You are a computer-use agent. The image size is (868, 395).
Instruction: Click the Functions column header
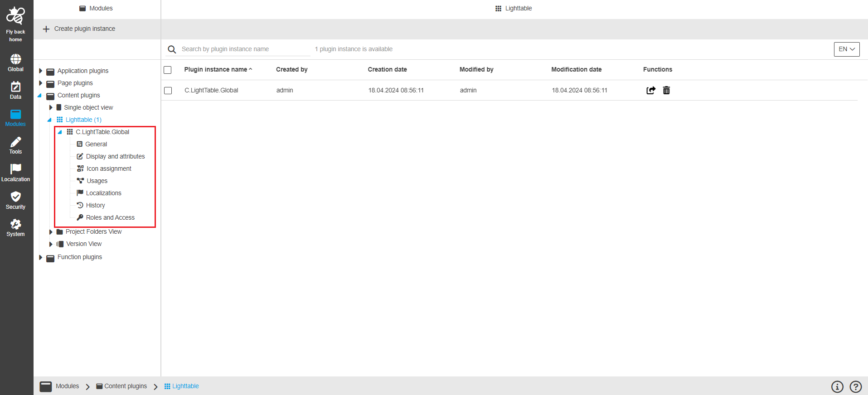pyautogui.click(x=657, y=69)
